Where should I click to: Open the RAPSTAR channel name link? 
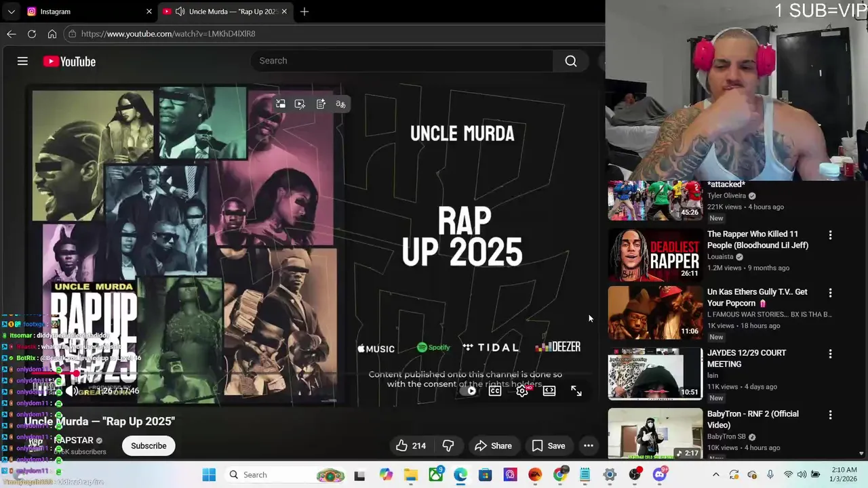point(73,441)
